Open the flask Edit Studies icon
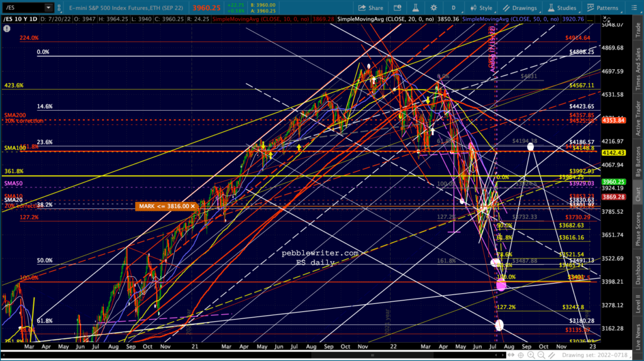 tap(416, 8)
